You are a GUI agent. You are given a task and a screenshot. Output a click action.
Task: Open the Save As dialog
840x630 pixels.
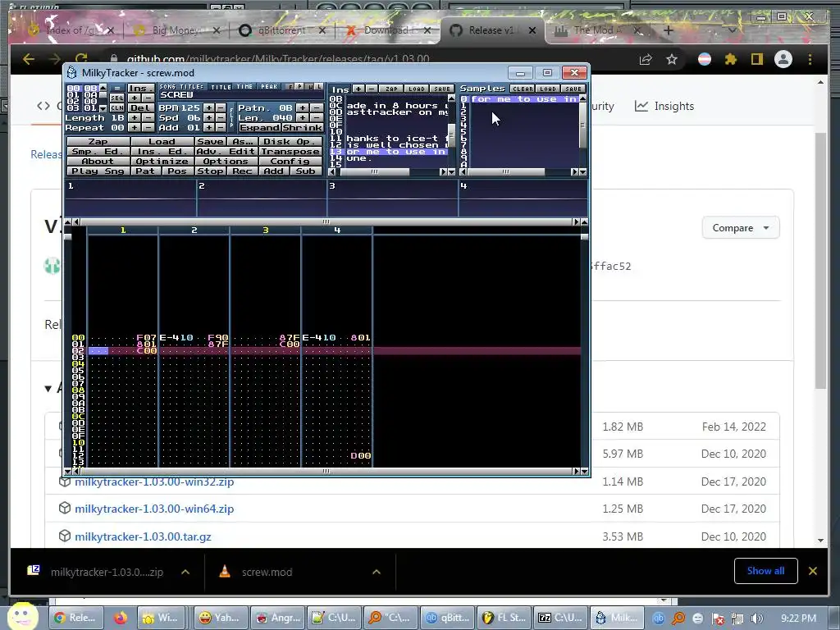point(242,141)
